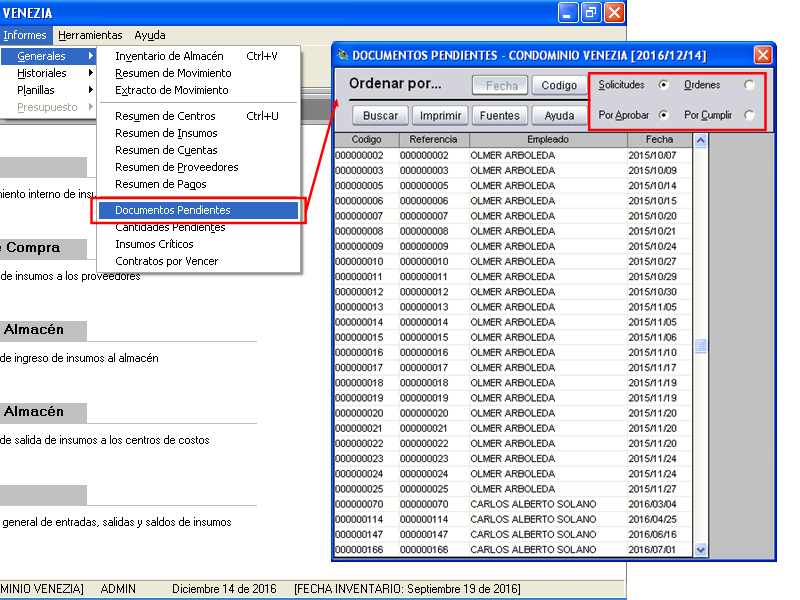Select the Por Aprobar radio button
800x600 pixels.
pos(663,115)
